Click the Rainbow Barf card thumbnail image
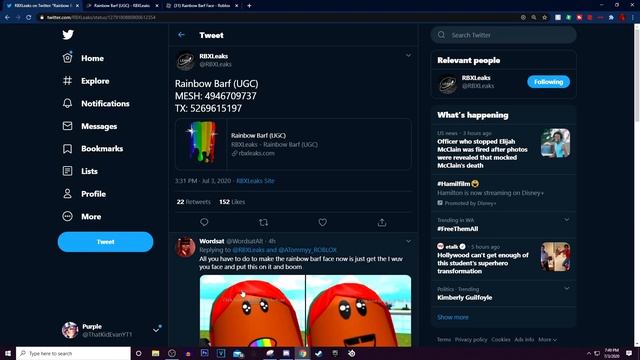The width and height of the screenshot is (640, 360). [201, 144]
